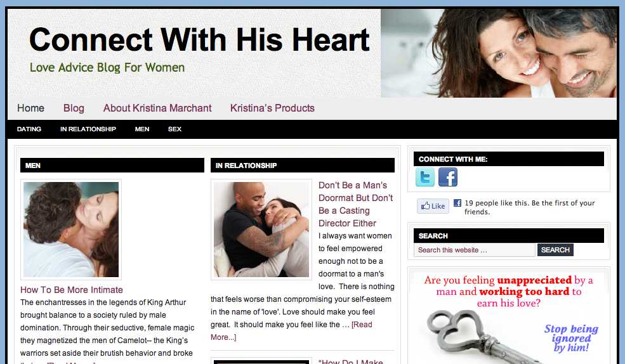Click the Facebook Like thumbs-up button
The image size is (625, 364).
(x=433, y=206)
